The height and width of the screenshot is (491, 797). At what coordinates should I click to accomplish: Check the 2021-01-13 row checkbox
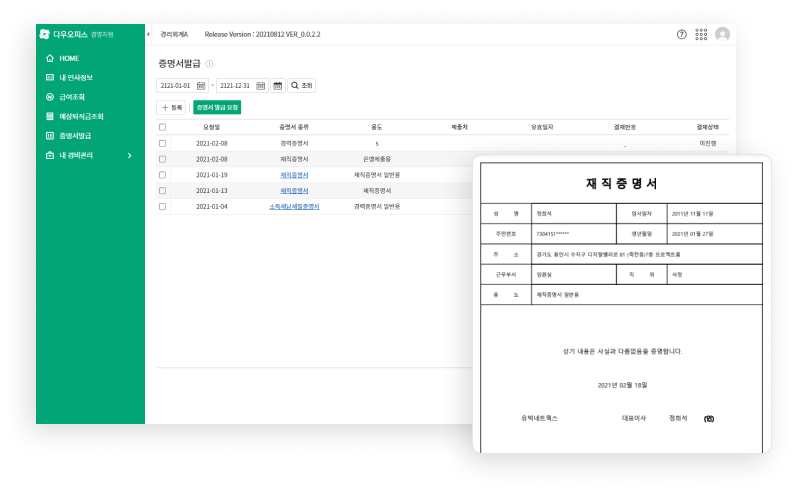pyautogui.click(x=162, y=191)
